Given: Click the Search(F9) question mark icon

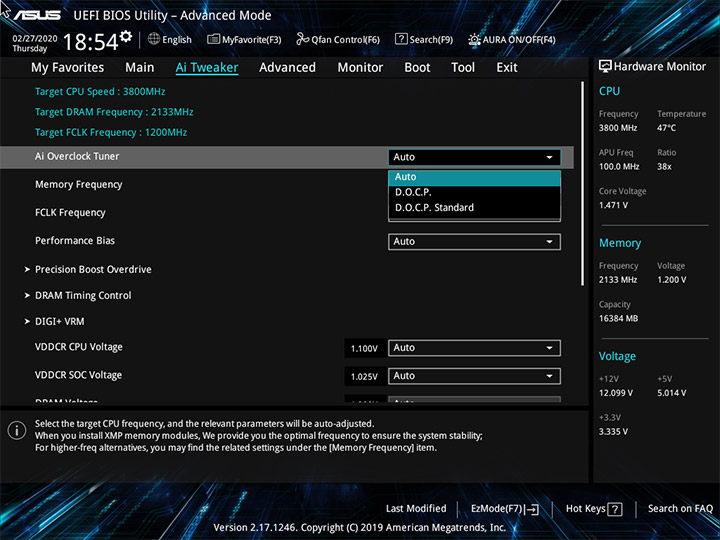Looking at the screenshot, I should [401, 39].
